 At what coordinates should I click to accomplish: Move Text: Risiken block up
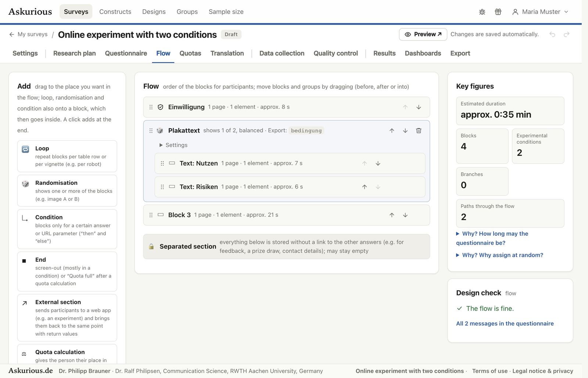pyautogui.click(x=364, y=187)
